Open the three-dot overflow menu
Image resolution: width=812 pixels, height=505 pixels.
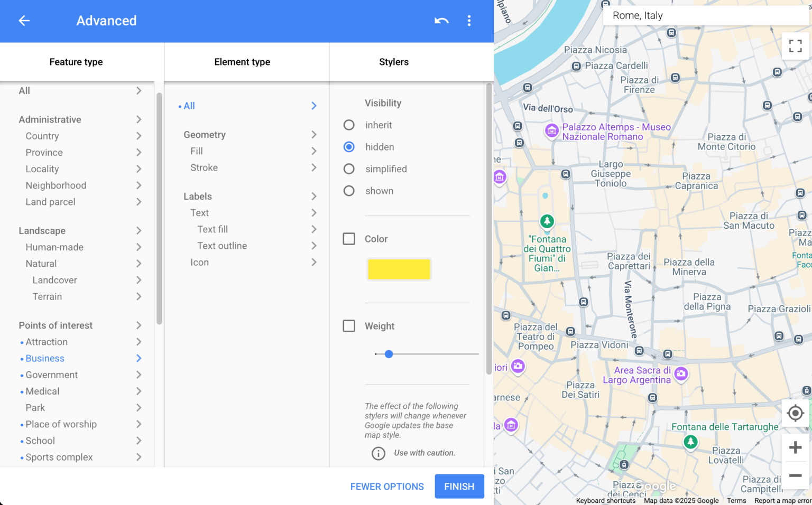pos(469,21)
